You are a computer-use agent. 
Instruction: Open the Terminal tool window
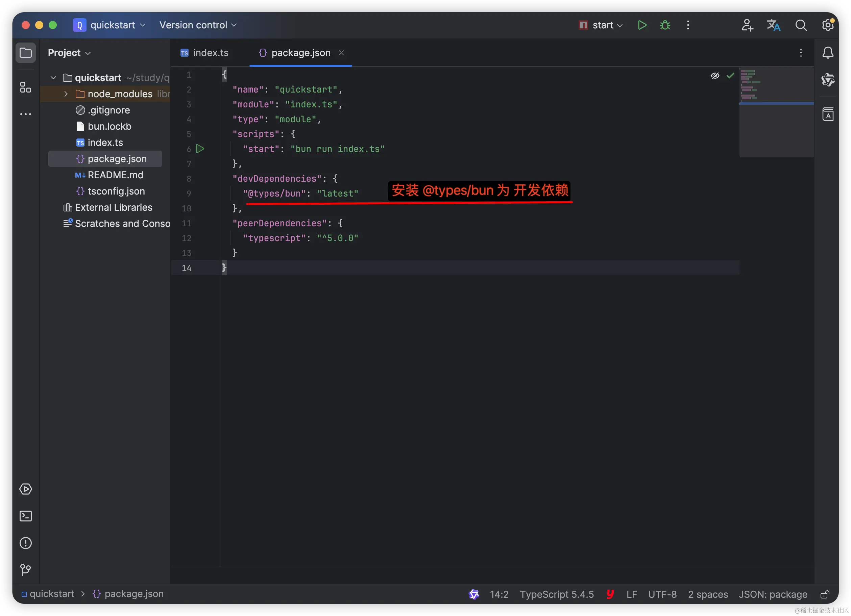point(25,516)
